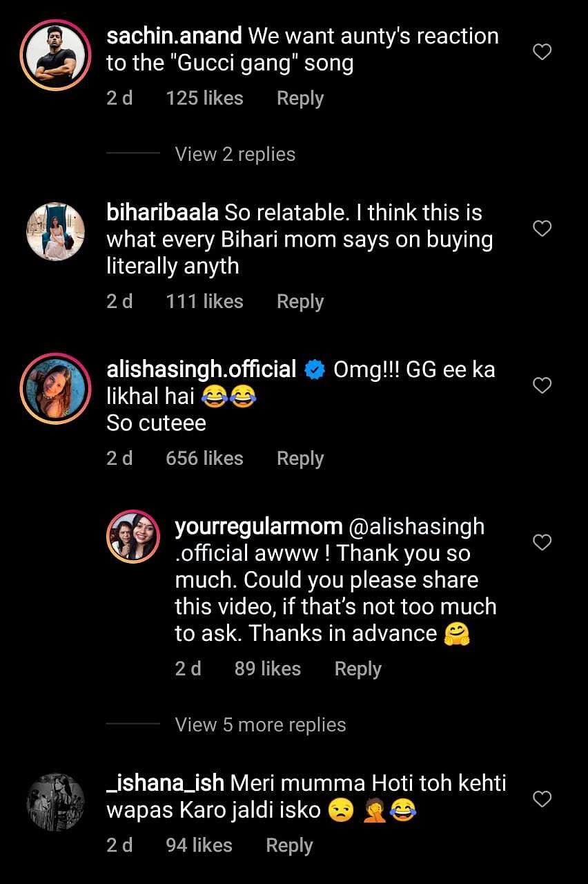This screenshot has height=884, width=588.
Task: Tap the verified badge next to alishasingh.official
Action: click(315, 370)
